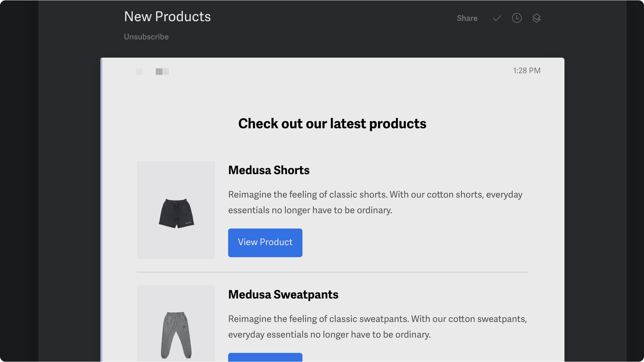Screen dimensions: 644x362
Task: Select the Medusa Shorts product title
Action: (x=269, y=170)
